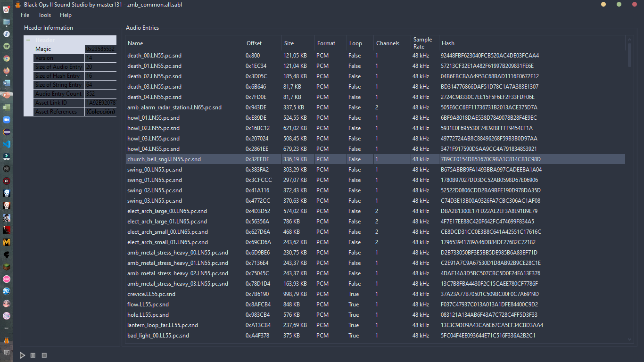
Task: Click the scrollbar down arrow in audio entries
Action: 630,339
